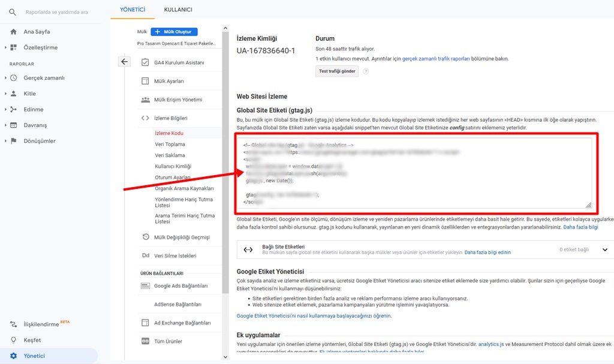The height and width of the screenshot is (364, 614).
Task: Click the Mülk Ayarları panel icon
Action: [145, 81]
